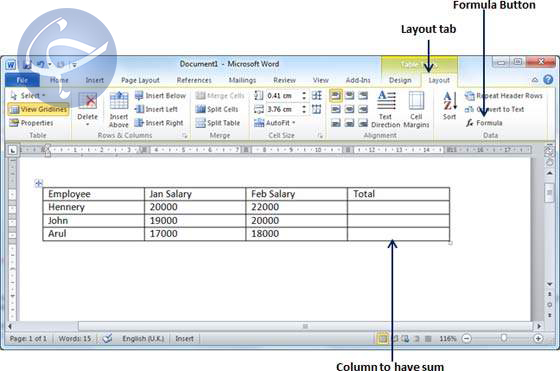Screen dimensions: 560x371
Task: Increase the row height spinner
Action: 304,93
